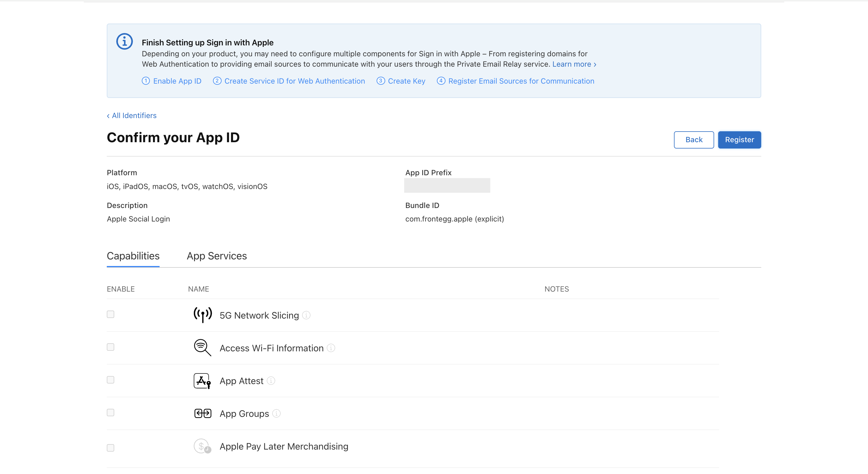The height and width of the screenshot is (474, 868).
Task: Click the Apple Pay Later Merchandising icon
Action: 202,446
